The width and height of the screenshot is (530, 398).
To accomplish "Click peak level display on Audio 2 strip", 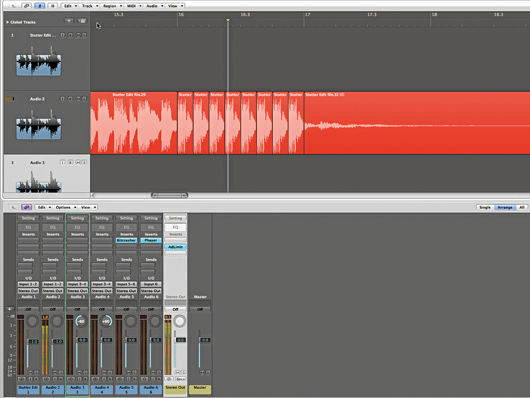I will pos(45,317).
